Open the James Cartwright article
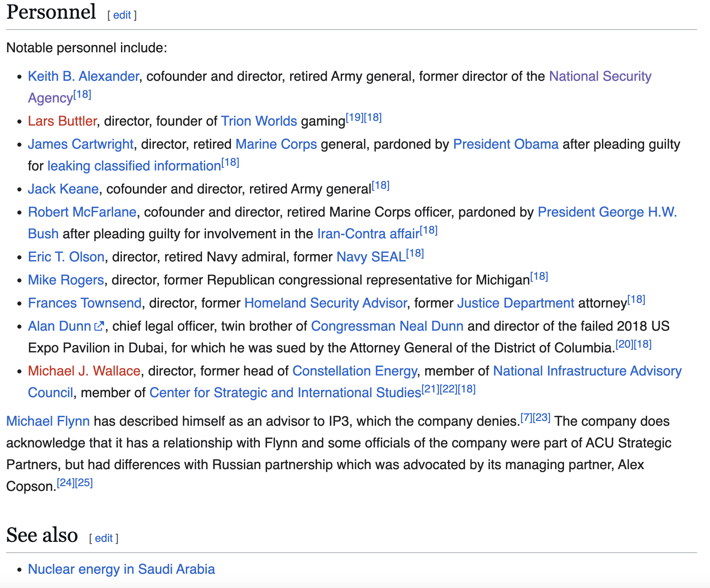This screenshot has height=588, width=710. tap(81, 144)
